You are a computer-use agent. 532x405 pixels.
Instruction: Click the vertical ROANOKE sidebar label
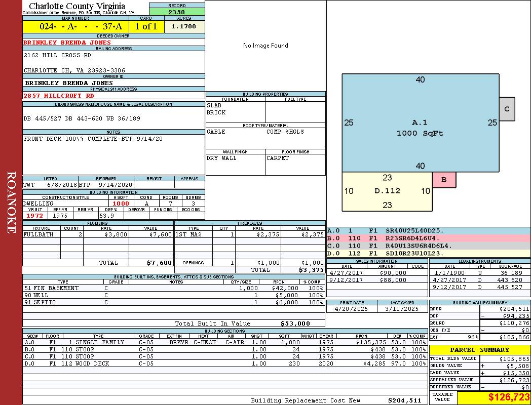(x=11, y=202)
